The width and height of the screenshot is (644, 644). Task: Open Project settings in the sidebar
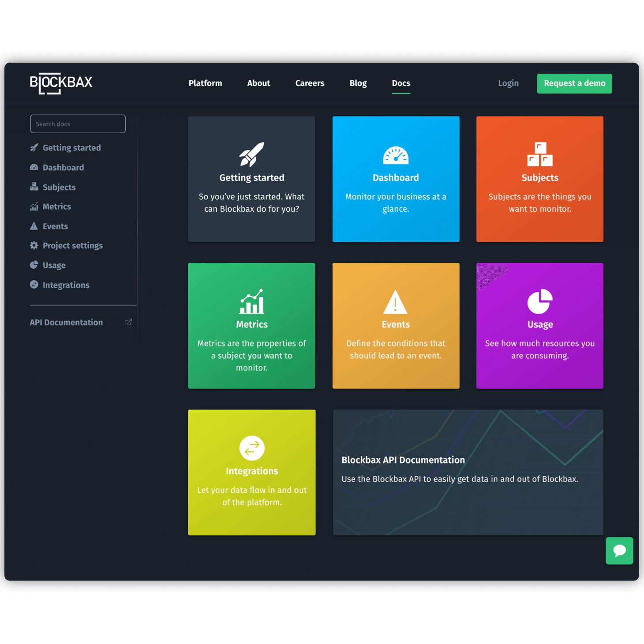point(72,246)
